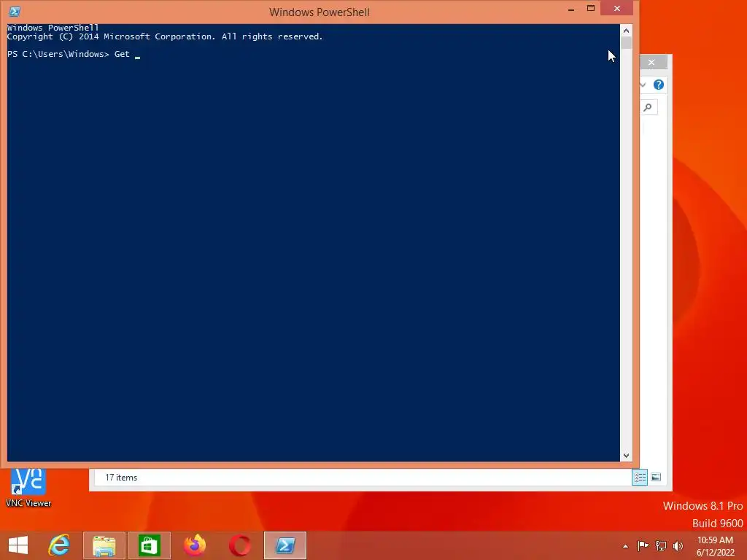Launch Internet Explorer from the taskbar

[x=59, y=545]
